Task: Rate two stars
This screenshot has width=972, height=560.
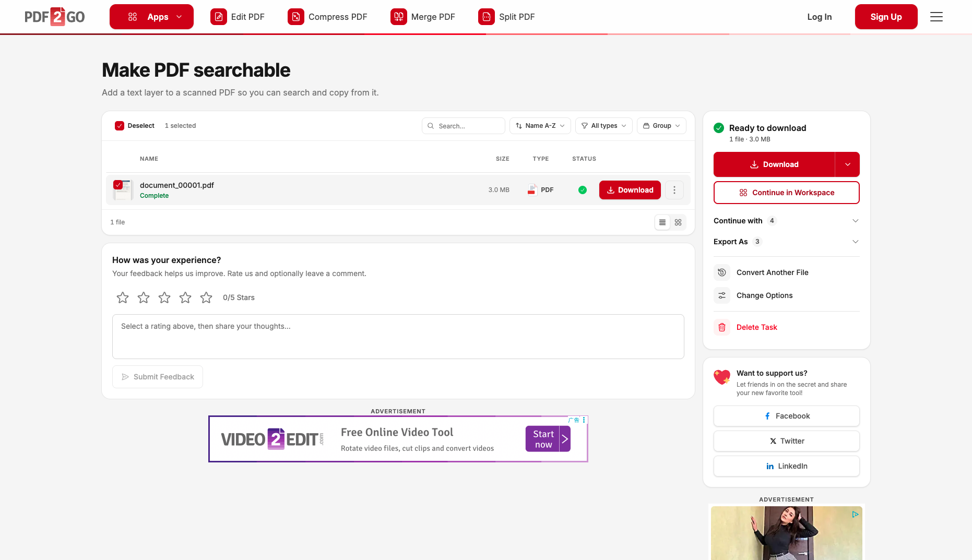Action: [x=144, y=297]
